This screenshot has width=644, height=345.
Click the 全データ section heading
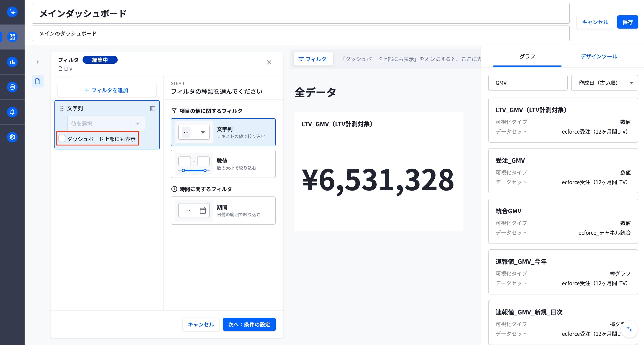tap(315, 92)
